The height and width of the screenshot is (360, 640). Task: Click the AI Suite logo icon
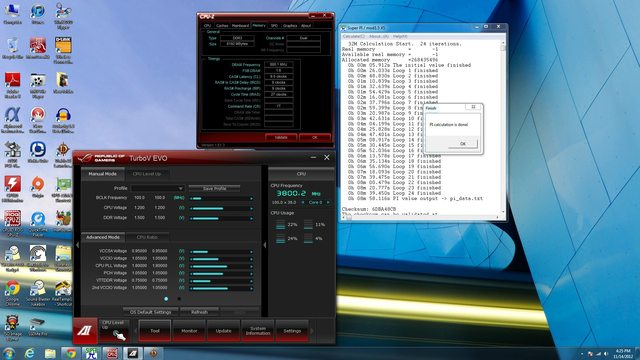point(85,330)
